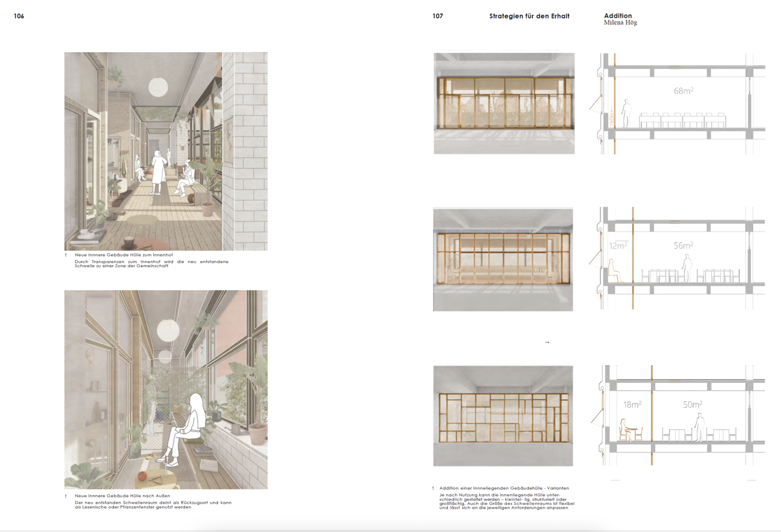The width and height of the screenshot is (781, 532).
Task: Click the page number 106
Action: (19, 16)
